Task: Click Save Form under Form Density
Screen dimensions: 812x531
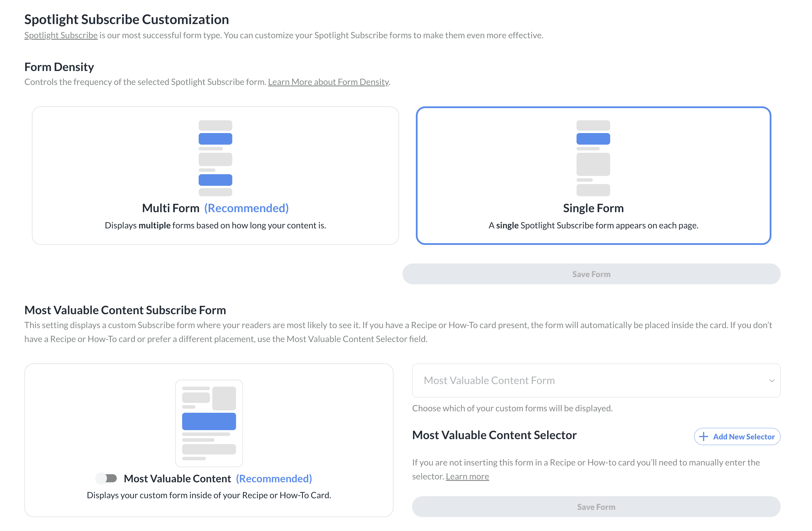Action: pos(591,274)
